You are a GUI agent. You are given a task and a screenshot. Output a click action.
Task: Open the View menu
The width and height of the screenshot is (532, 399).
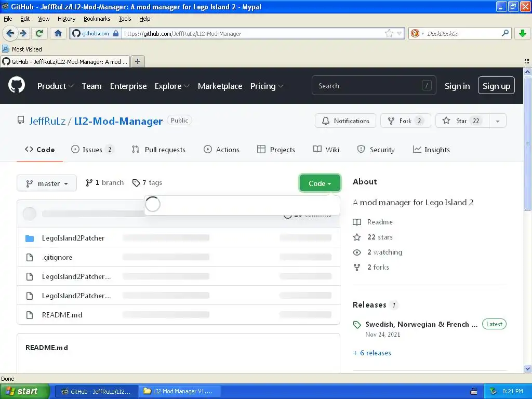click(x=44, y=19)
